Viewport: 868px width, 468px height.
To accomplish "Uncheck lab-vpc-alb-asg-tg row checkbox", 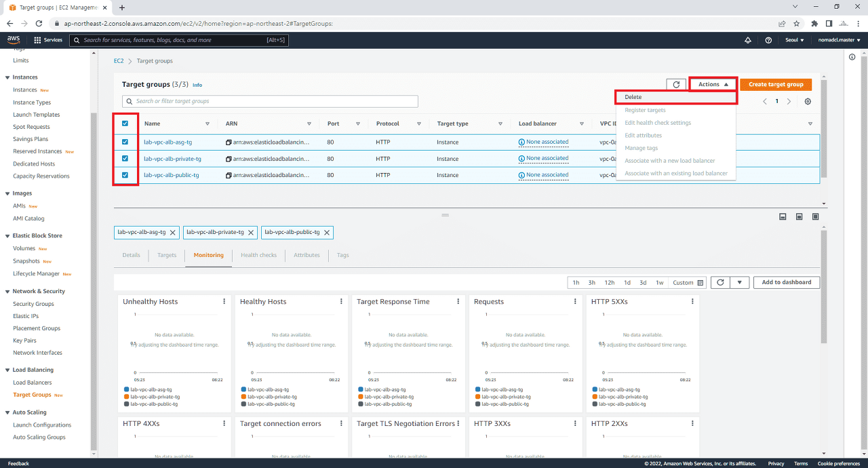I will 125,142.
